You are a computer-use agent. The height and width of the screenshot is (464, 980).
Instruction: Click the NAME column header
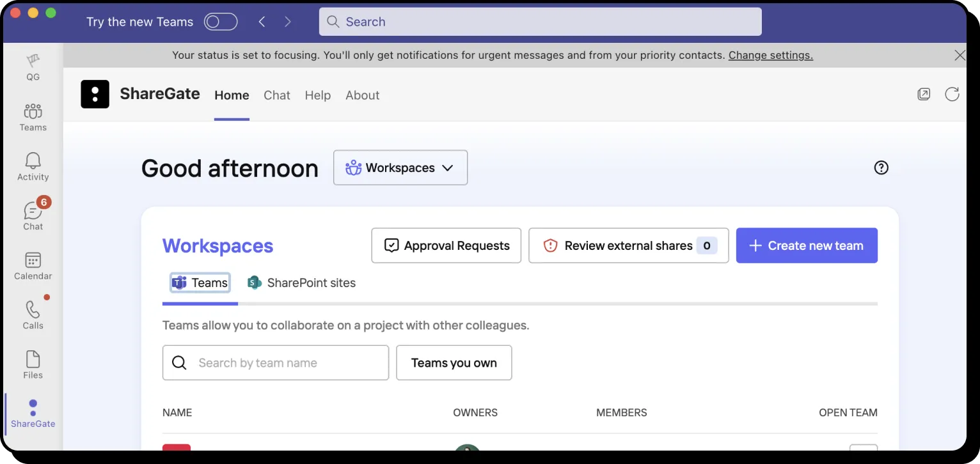tap(177, 413)
